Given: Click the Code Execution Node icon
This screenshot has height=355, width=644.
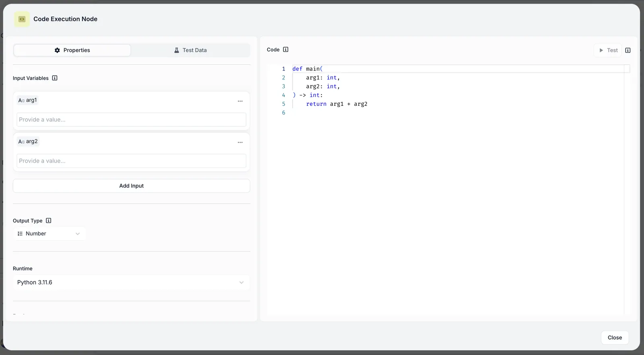Looking at the screenshot, I should pos(22,19).
